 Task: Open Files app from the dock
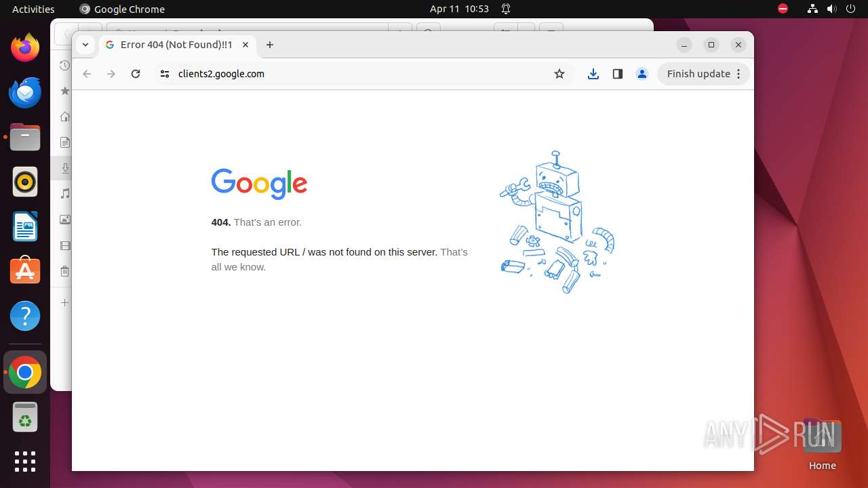(x=25, y=137)
